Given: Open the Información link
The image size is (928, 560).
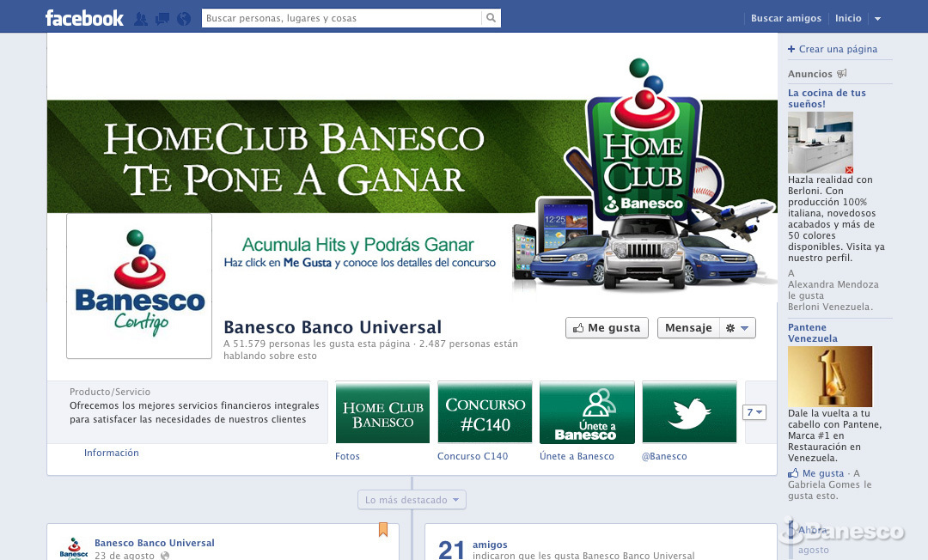Looking at the screenshot, I should (111, 453).
